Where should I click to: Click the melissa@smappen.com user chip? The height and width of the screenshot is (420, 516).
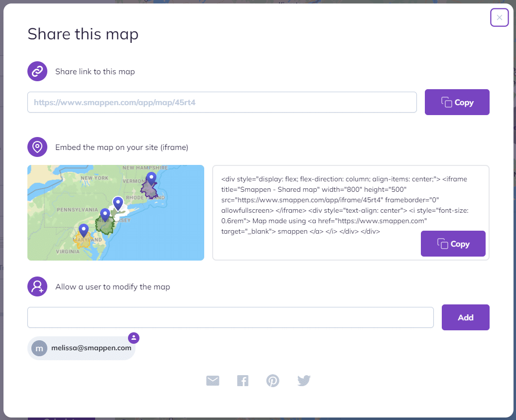(x=81, y=348)
